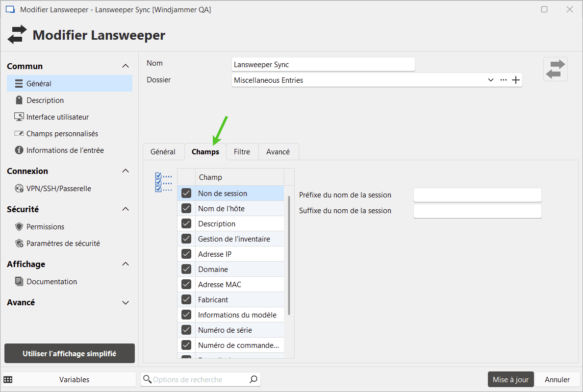Uncheck Numéro de commande checkbox
Screen dimensions: 583x392
point(186,345)
